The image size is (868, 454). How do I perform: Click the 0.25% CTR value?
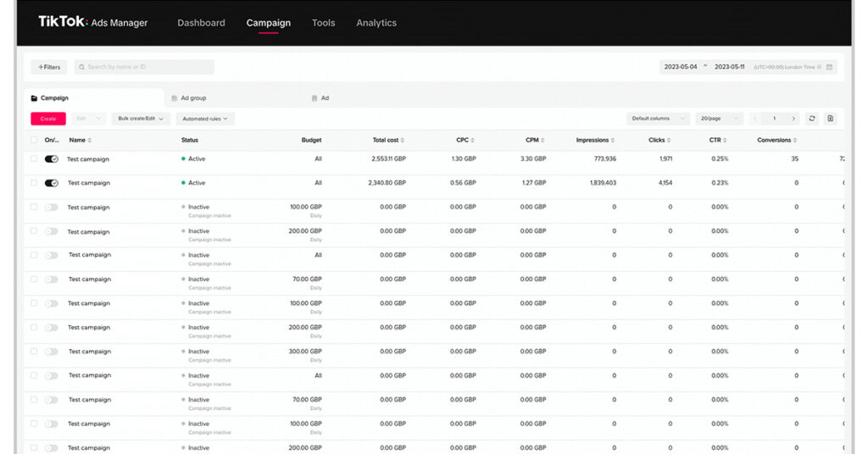coord(720,158)
